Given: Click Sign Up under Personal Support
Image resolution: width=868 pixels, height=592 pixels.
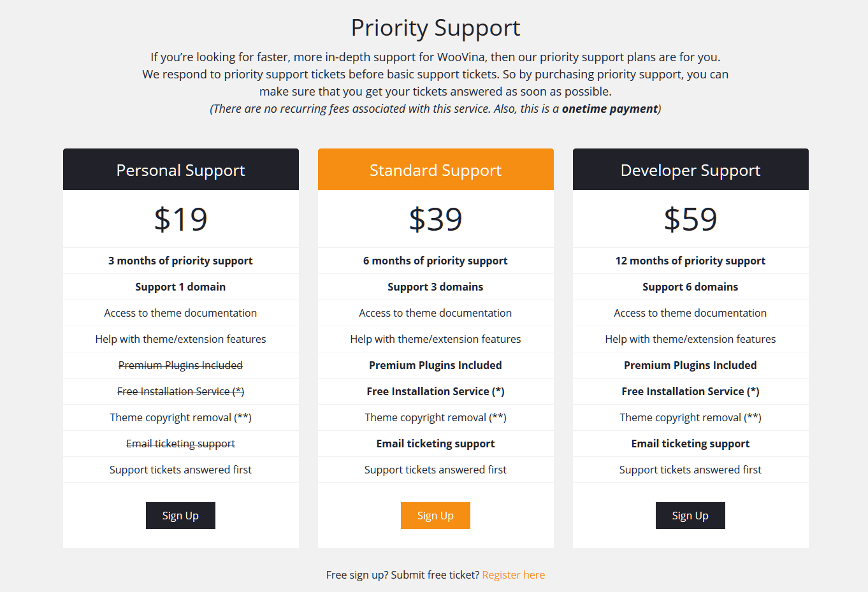Looking at the screenshot, I should click(x=180, y=516).
